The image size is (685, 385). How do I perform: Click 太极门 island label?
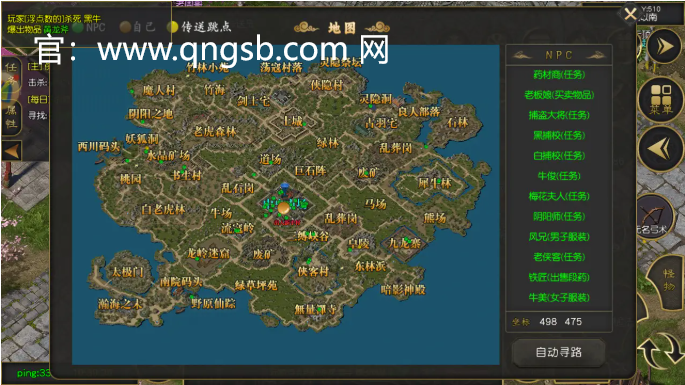[x=127, y=272]
